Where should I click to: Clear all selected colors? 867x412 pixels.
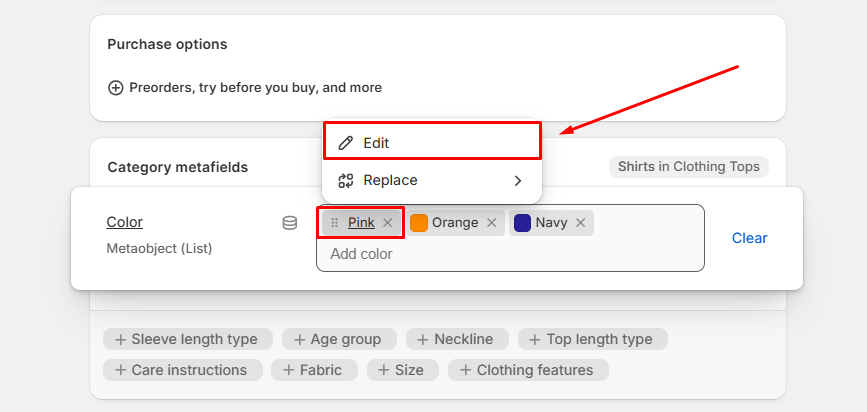click(x=749, y=238)
